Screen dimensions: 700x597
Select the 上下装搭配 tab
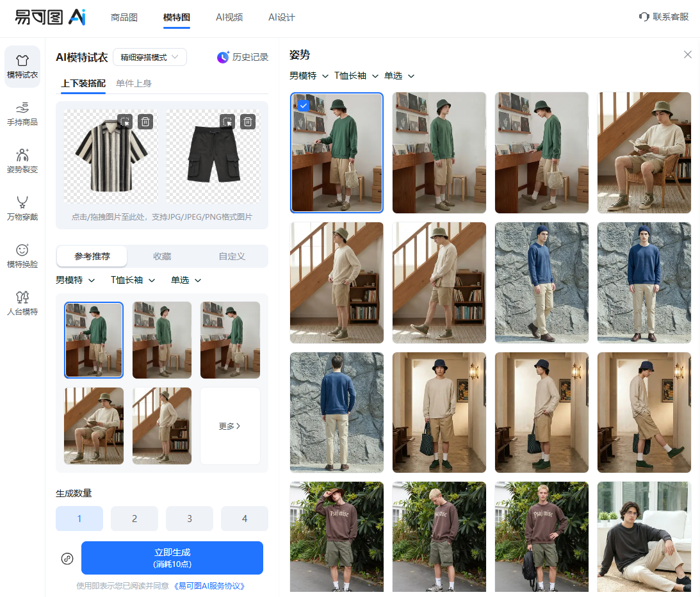pos(83,83)
